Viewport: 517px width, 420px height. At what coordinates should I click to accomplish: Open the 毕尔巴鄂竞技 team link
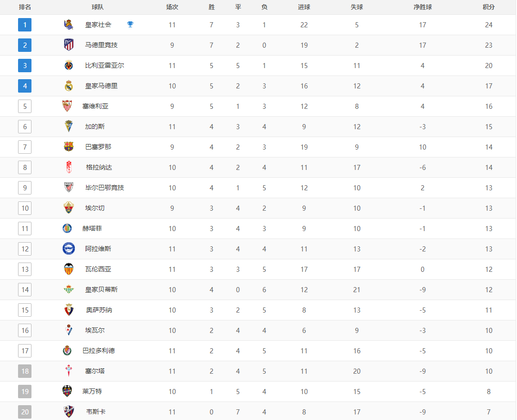105,188
